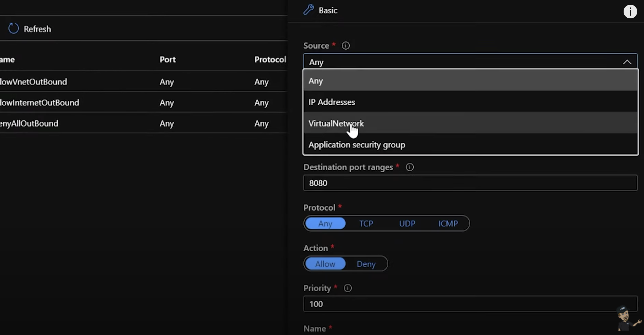Click the Basic wrench icon
This screenshot has width=644, height=335.
308,10
